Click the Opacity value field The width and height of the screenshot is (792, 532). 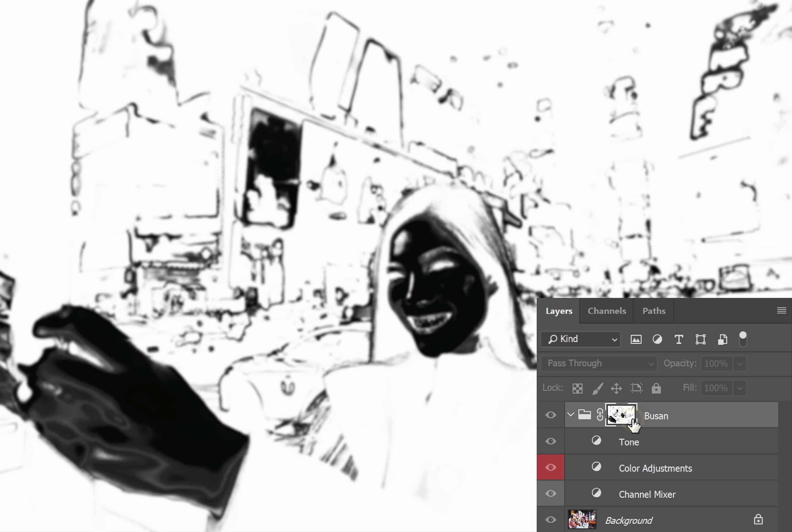pos(717,363)
